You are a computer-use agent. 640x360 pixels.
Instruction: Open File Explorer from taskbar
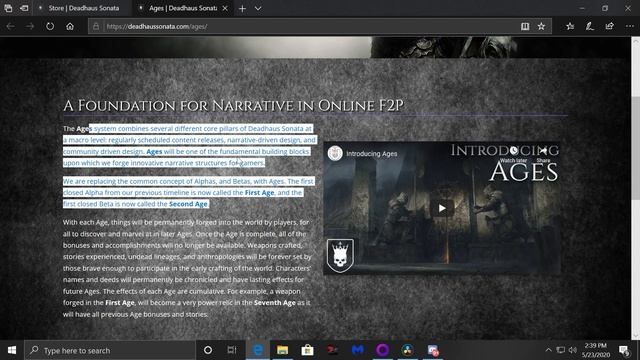pos(282,350)
